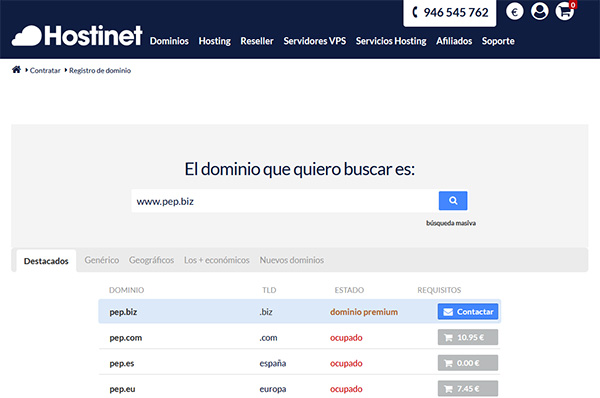Viewport: 600px width, 398px height.
Task: Open the euro currency selector icon
Action: click(514, 11)
